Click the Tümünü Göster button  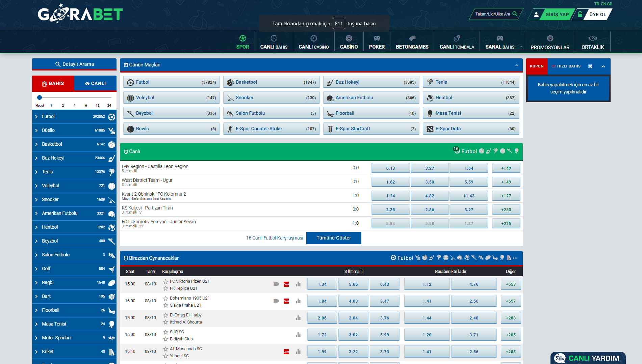[x=334, y=238]
